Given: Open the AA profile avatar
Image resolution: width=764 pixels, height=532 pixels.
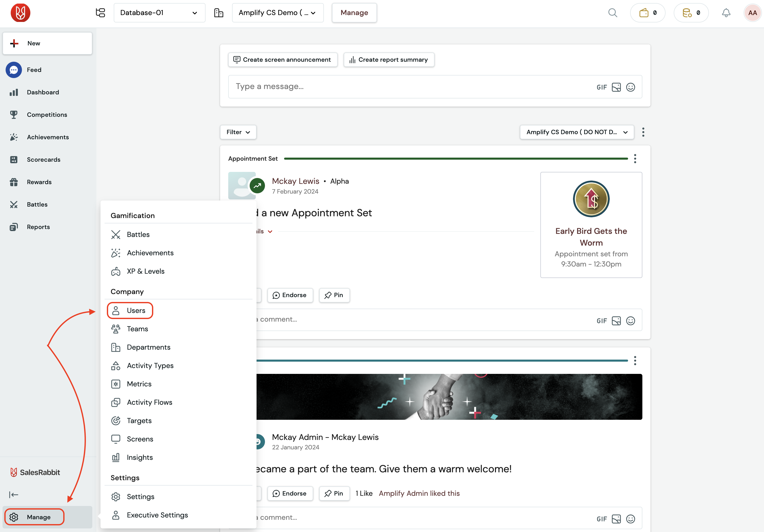Looking at the screenshot, I should [x=752, y=13].
